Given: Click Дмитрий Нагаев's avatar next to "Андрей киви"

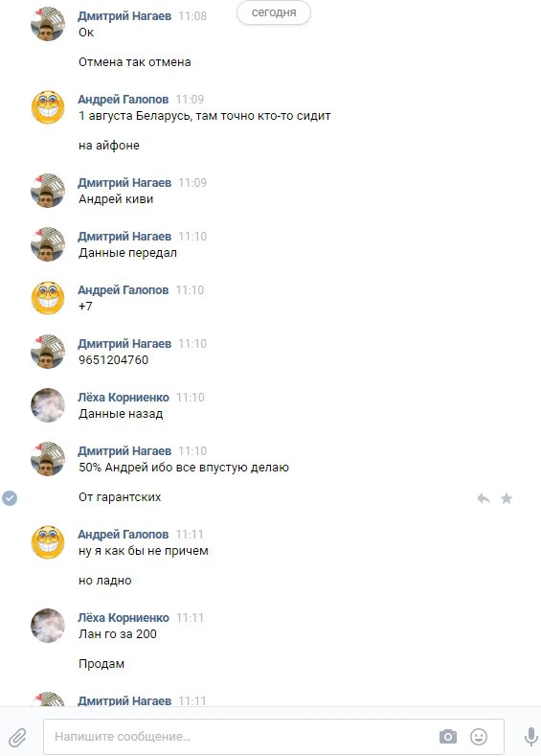Looking at the screenshot, I should coord(48,191).
